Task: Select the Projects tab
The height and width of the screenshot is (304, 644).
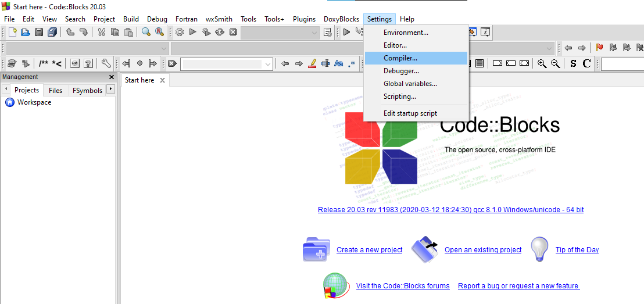Action: pyautogui.click(x=27, y=90)
